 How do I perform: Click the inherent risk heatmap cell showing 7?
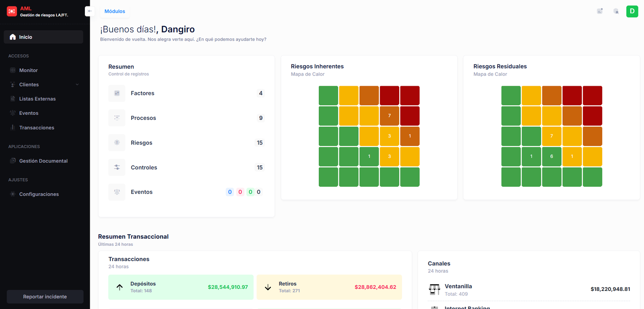point(389,116)
